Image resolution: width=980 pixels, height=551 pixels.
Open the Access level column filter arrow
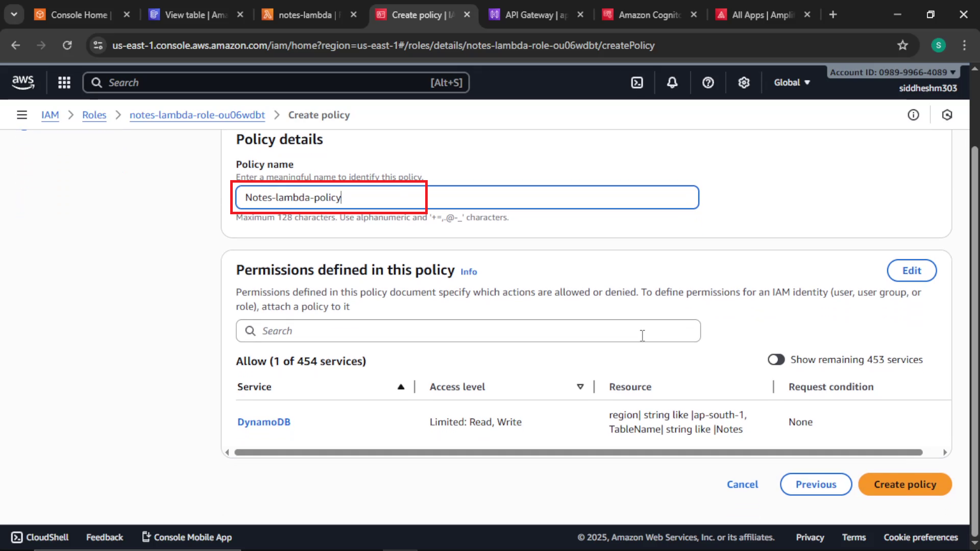tap(580, 387)
